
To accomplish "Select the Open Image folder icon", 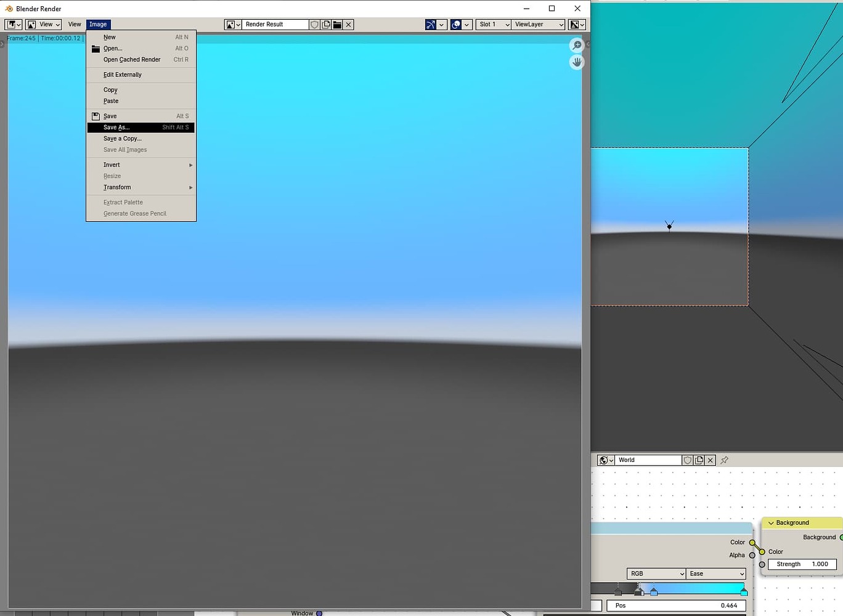I will 337,24.
